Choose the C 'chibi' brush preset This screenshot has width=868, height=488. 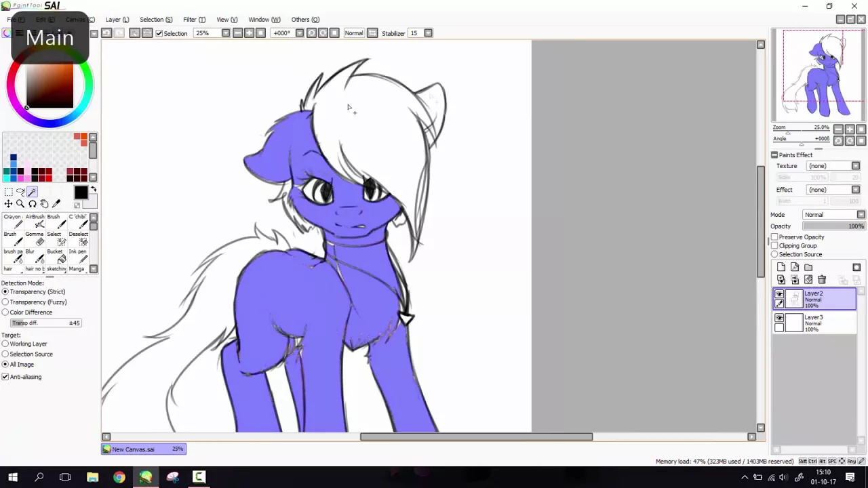coord(77,222)
